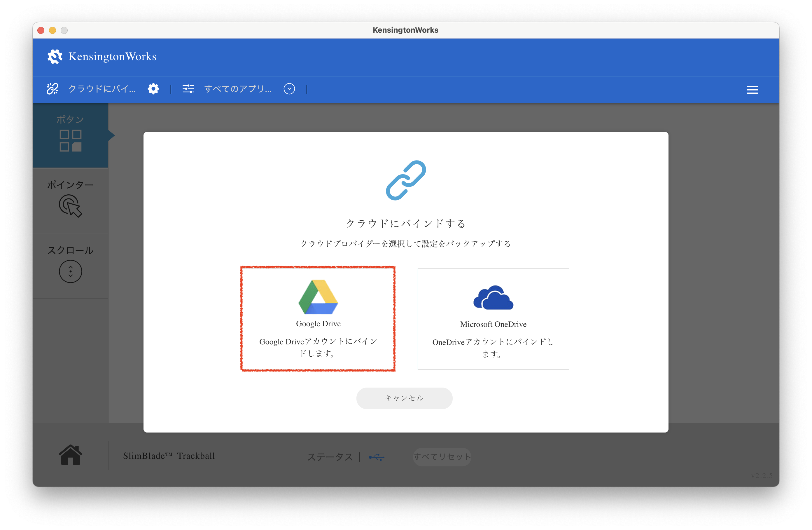Screen dimensions: 812x530
Task: Select the ボタン tab in sidebar
Action: (x=70, y=135)
